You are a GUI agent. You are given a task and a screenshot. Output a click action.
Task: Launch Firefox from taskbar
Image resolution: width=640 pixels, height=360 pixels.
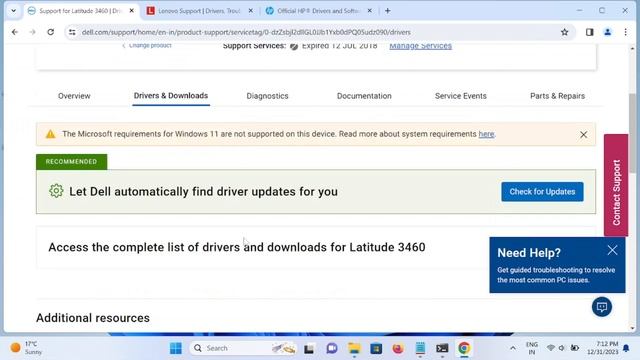coord(398,348)
